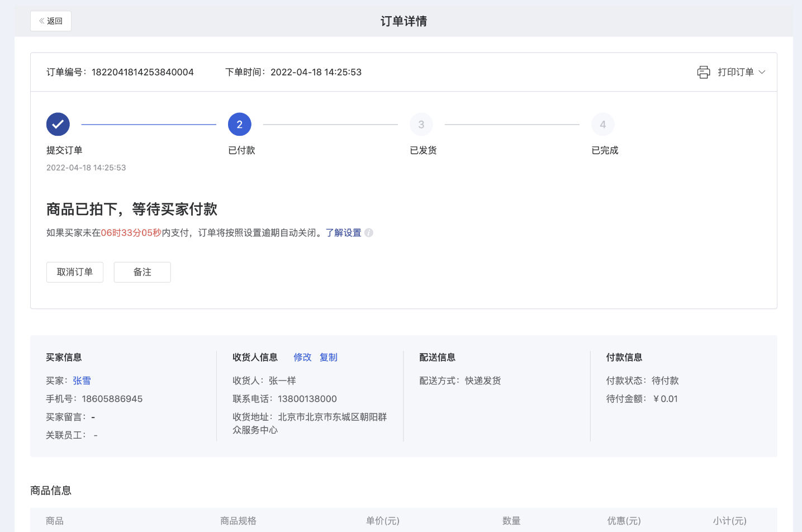Click 修改 in recipient info
Viewport: 802px width, 532px height.
coord(302,358)
